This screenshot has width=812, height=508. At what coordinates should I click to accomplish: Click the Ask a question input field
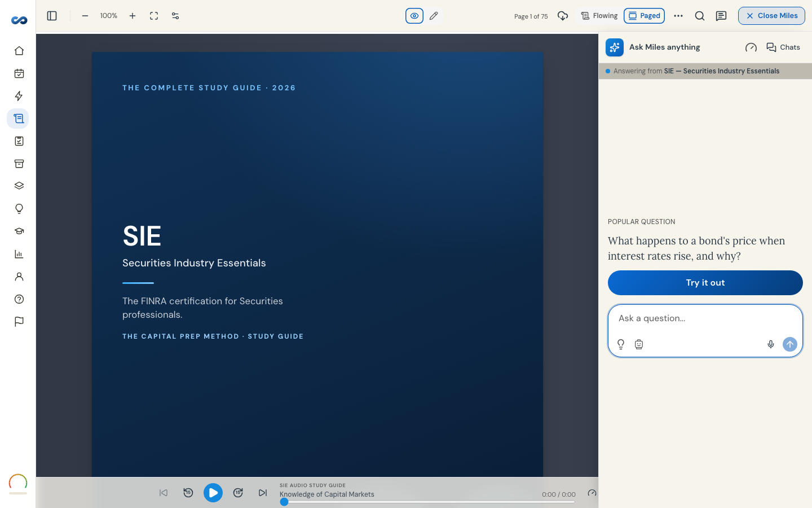[705, 318]
